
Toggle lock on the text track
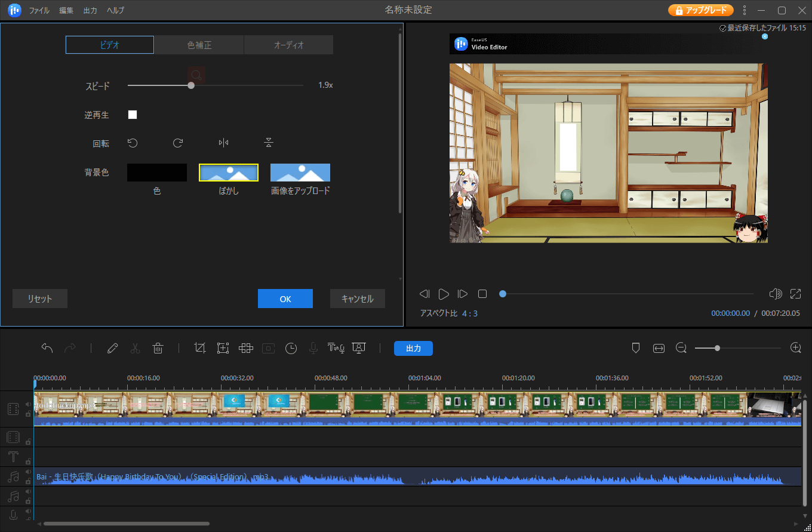tap(28, 461)
